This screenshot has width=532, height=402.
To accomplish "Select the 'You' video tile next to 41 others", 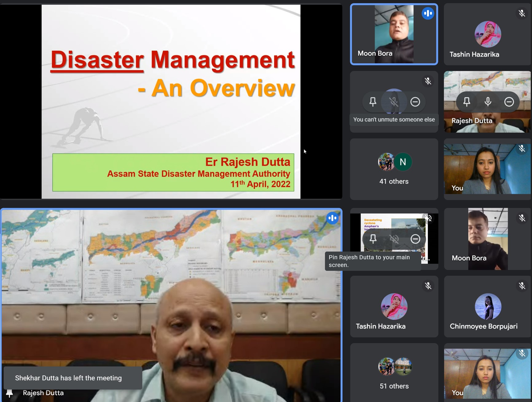I will click(487, 169).
